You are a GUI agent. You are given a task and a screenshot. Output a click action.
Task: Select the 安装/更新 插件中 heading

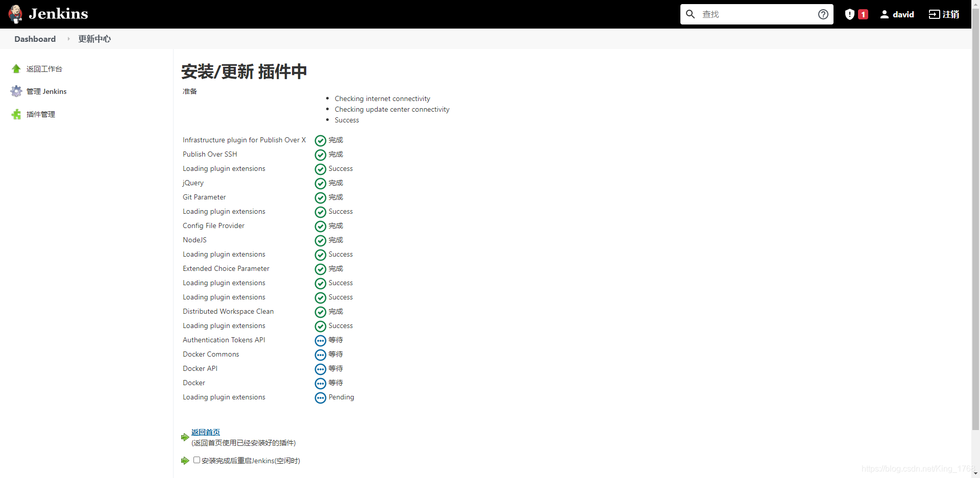[244, 71]
